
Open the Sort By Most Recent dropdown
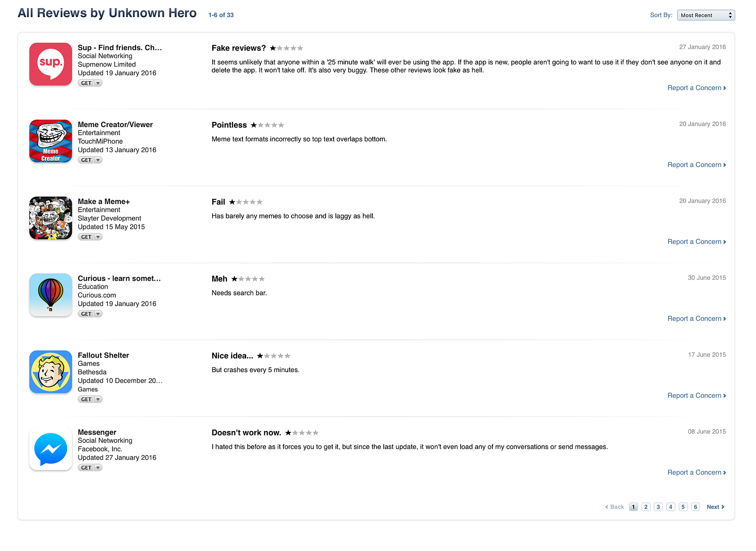[706, 15]
